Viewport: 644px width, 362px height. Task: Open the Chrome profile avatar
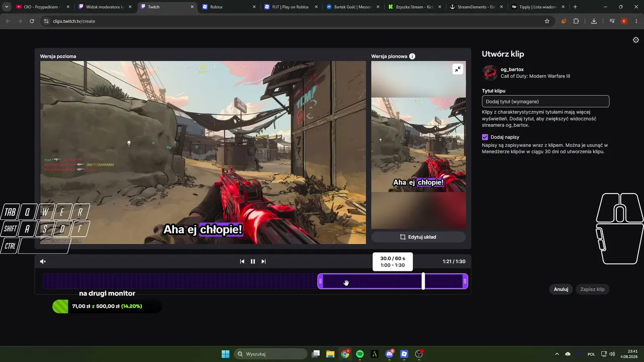[624, 21]
